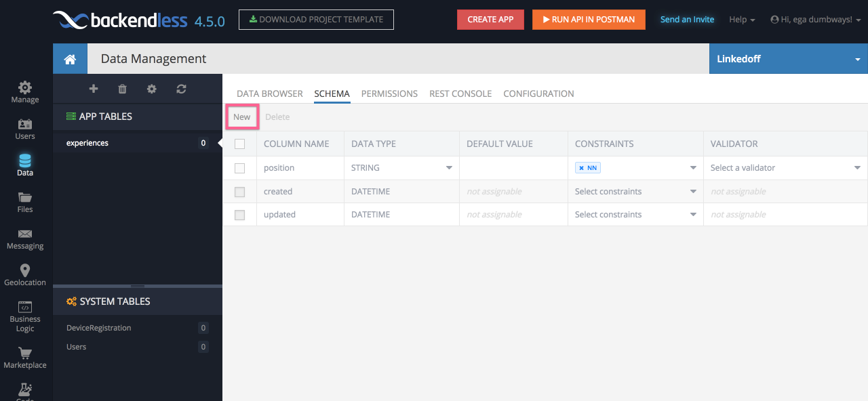
Task: Go to Messaging from the sidebar
Action: tap(24, 238)
